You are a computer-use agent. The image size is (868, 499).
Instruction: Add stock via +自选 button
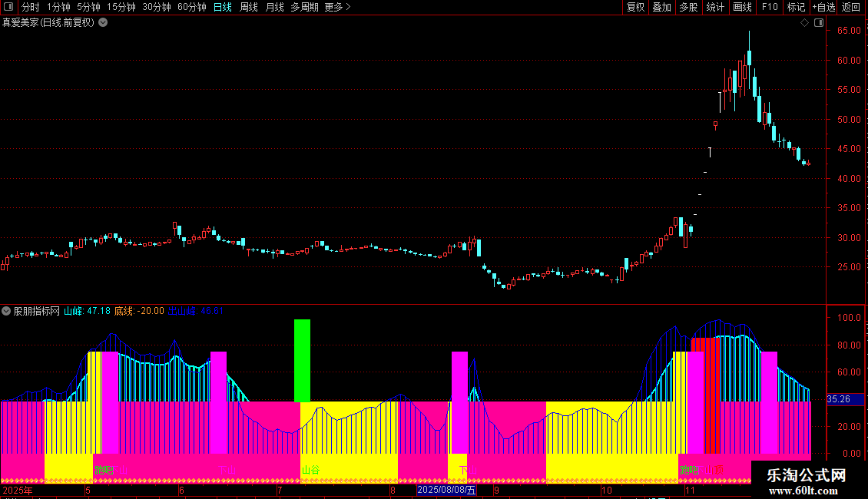click(x=823, y=7)
